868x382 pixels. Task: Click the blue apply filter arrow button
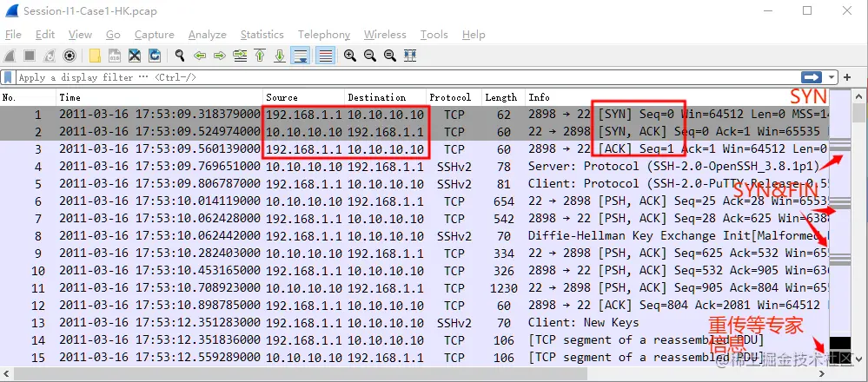(812, 77)
